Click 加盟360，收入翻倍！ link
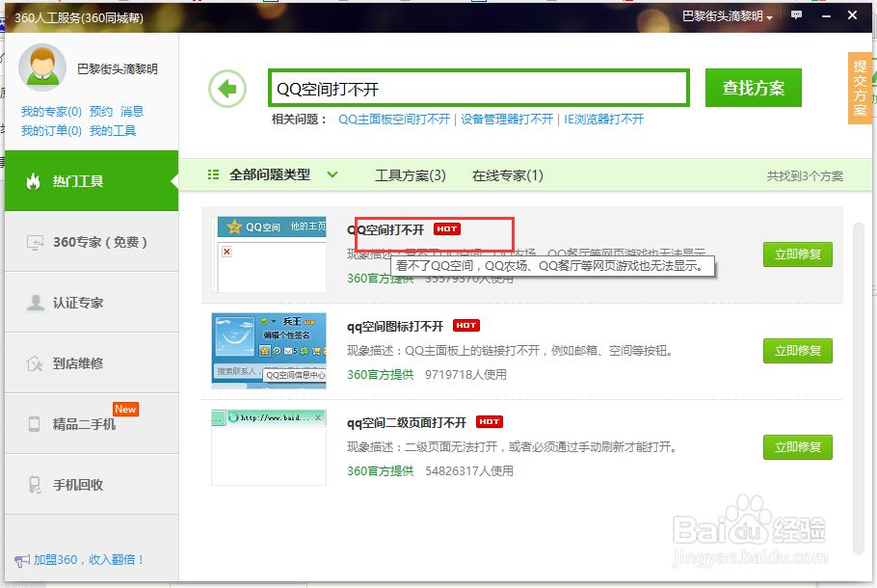877x588 pixels. pos(89,560)
